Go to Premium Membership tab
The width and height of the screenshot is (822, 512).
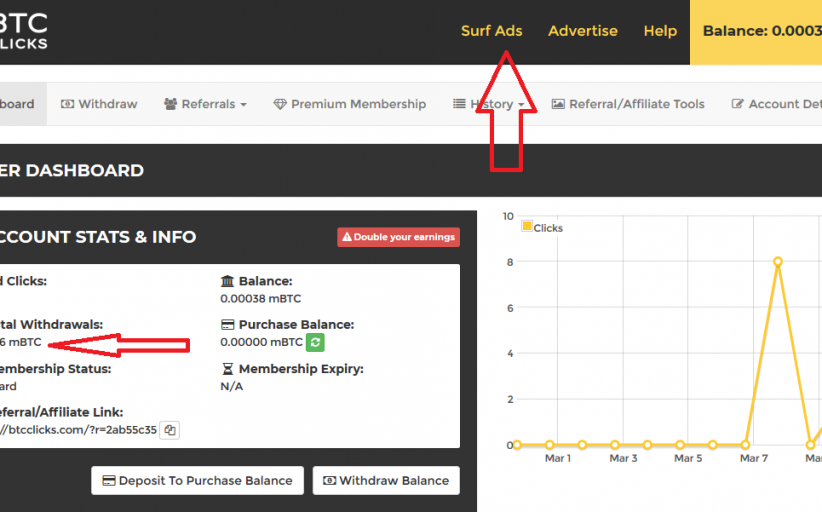tap(350, 104)
